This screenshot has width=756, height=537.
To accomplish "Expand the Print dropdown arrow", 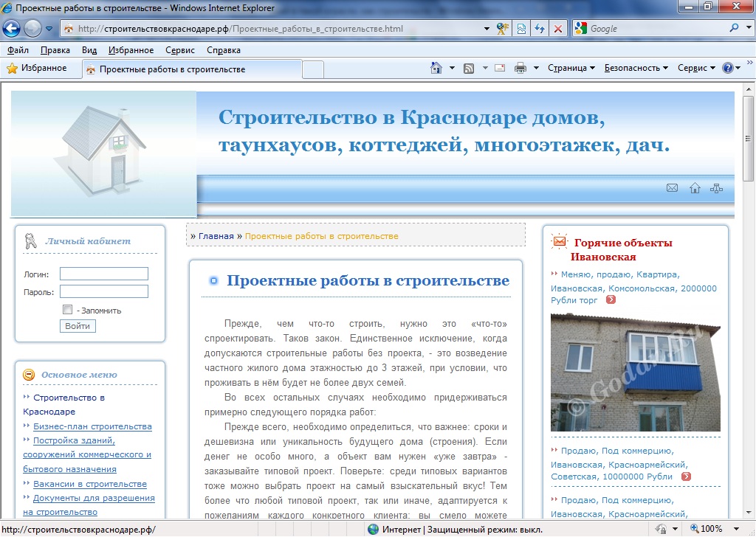I will click(536, 68).
